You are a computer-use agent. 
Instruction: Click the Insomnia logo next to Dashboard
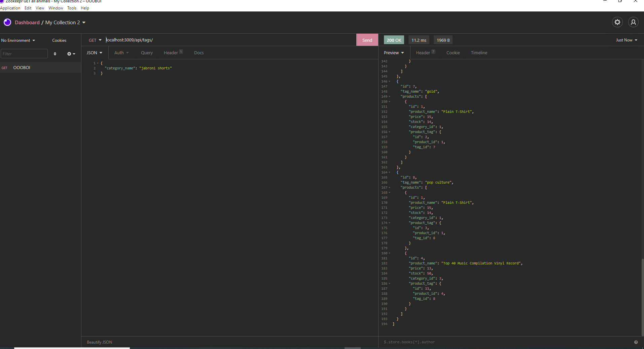(7, 22)
